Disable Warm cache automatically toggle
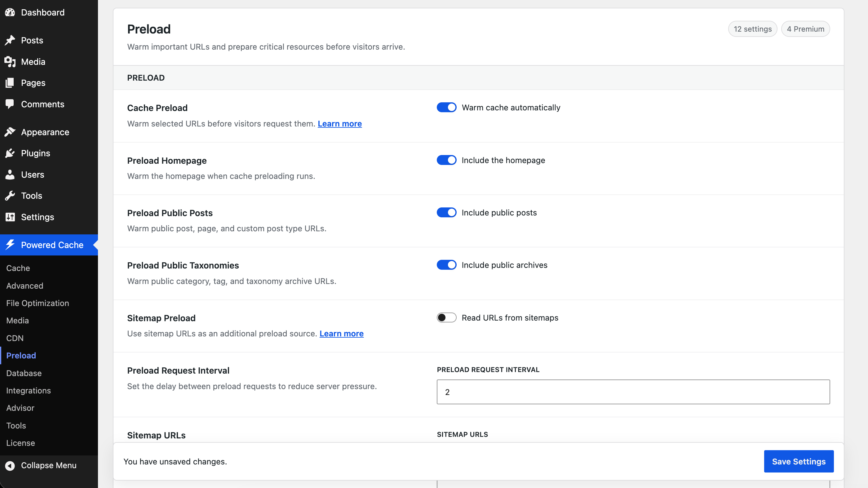This screenshot has width=868, height=488. (x=446, y=108)
